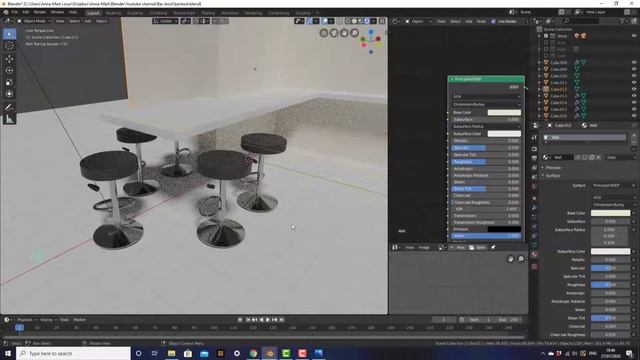Open the Tool properties tab icon
This screenshot has height=360, width=640.
534,138
